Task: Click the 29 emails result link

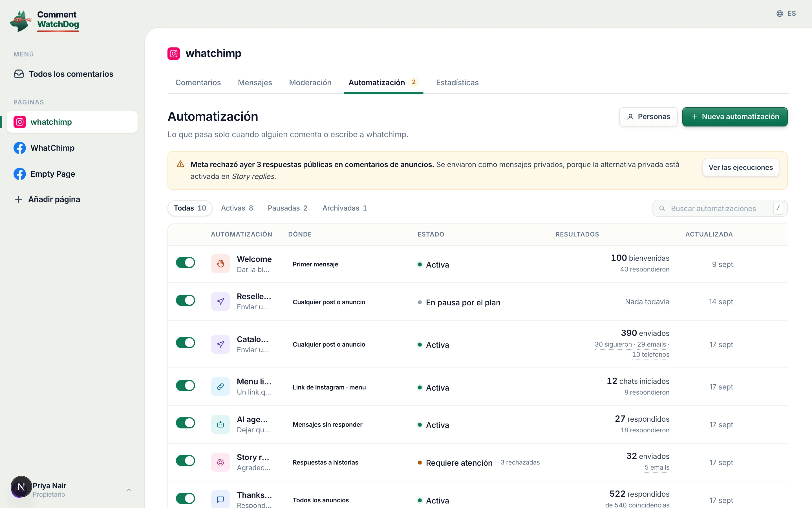Action: [x=652, y=344]
